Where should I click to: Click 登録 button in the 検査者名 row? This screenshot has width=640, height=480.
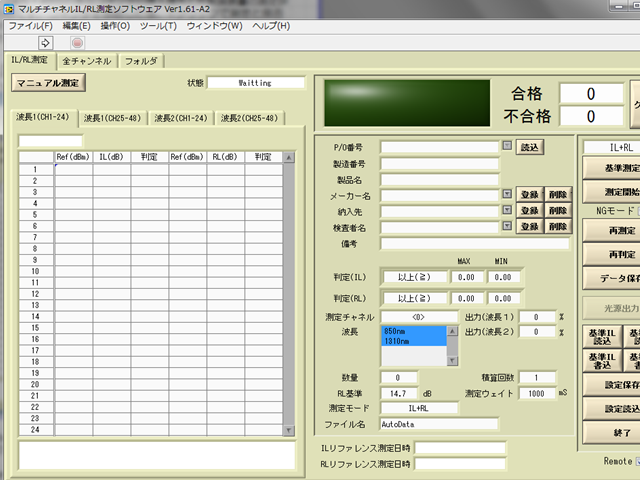(530, 227)
